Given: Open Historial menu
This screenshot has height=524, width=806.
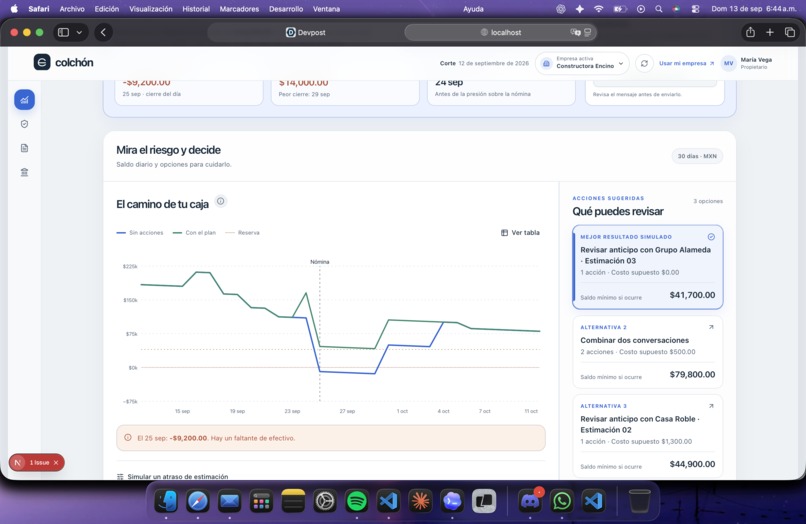Looking at the screenshot, I should (196, 9).
